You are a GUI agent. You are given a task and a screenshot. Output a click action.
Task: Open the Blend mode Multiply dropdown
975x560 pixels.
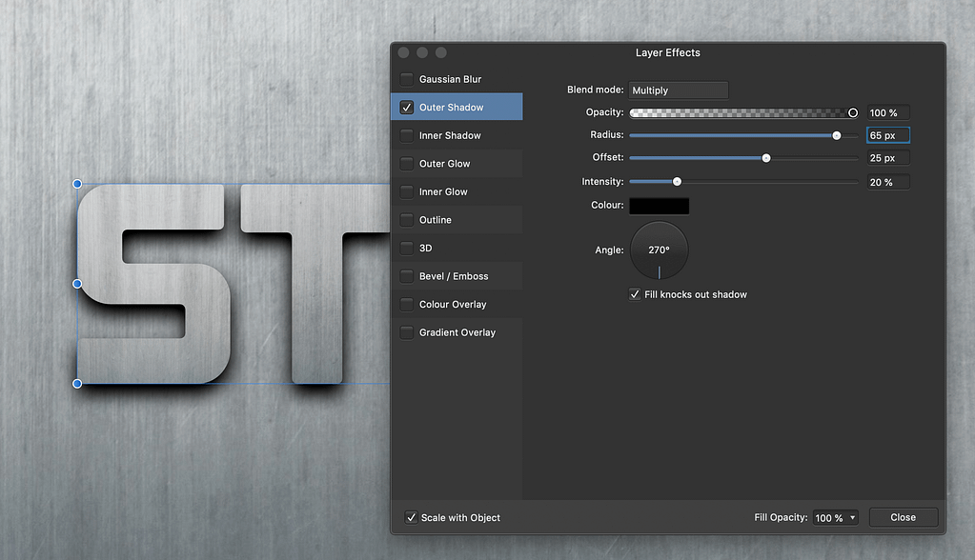[x=678, y=90]
